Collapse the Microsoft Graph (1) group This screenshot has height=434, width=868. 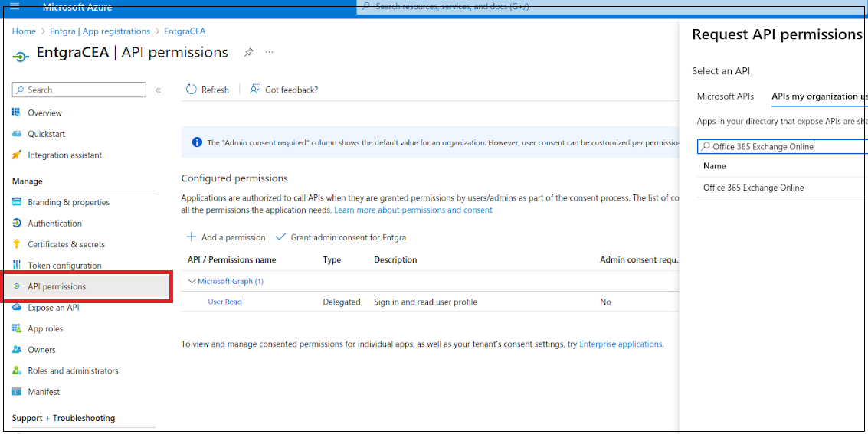[192, 281]
